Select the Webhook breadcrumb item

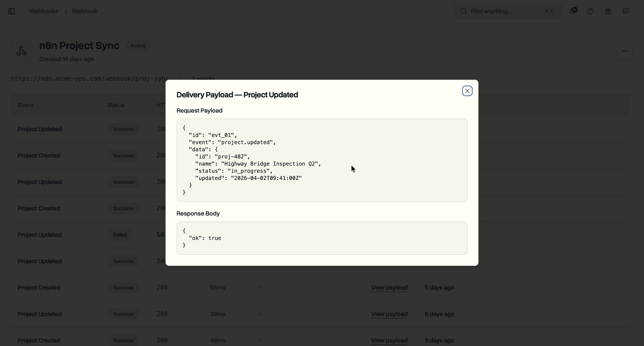(x=85, y=11)
